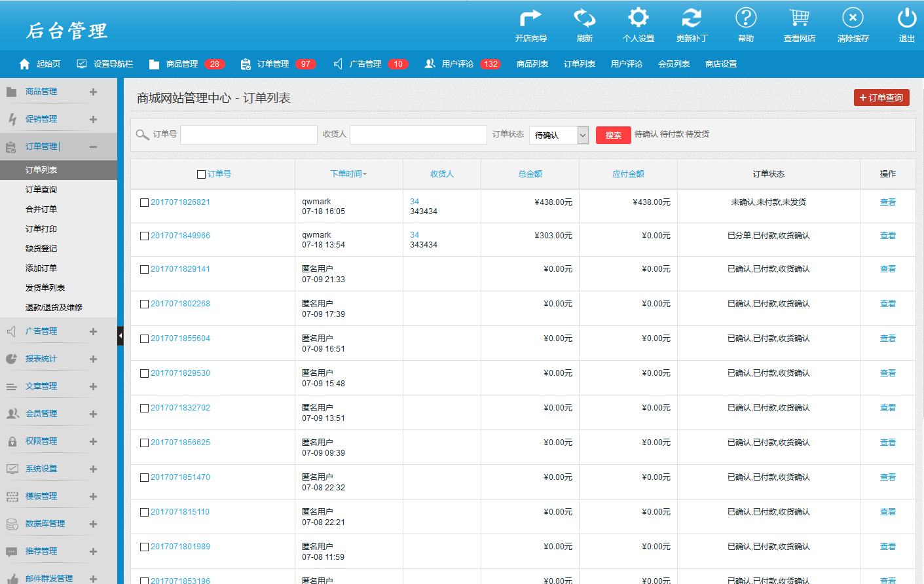Expand the 商品管理 sidebar section
Viewport: 924px width, 584px height.
tap(93, 92)
